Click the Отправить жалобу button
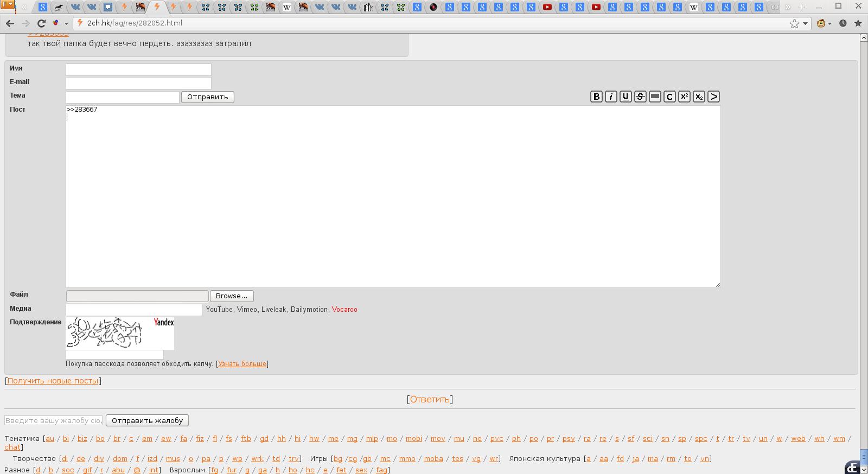This screenshot has width=868, height=474. pos(148,420)
